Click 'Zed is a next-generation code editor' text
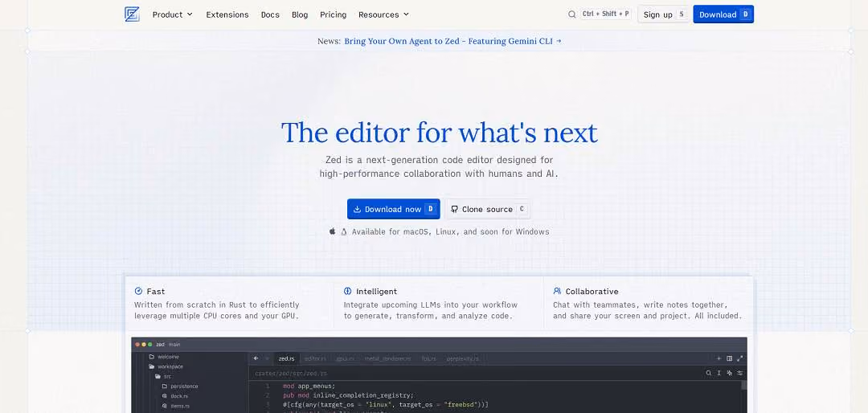 (439, 166)
